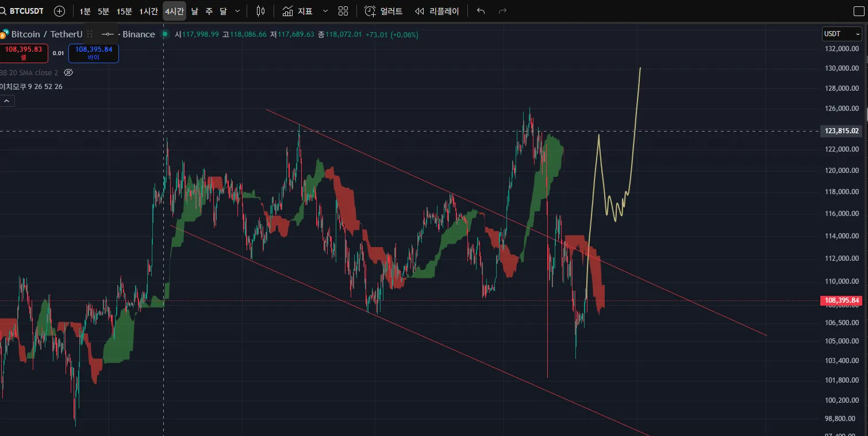Create an alert with 얼러트 icon
This screenshot has width=868, height=436.
383,11
